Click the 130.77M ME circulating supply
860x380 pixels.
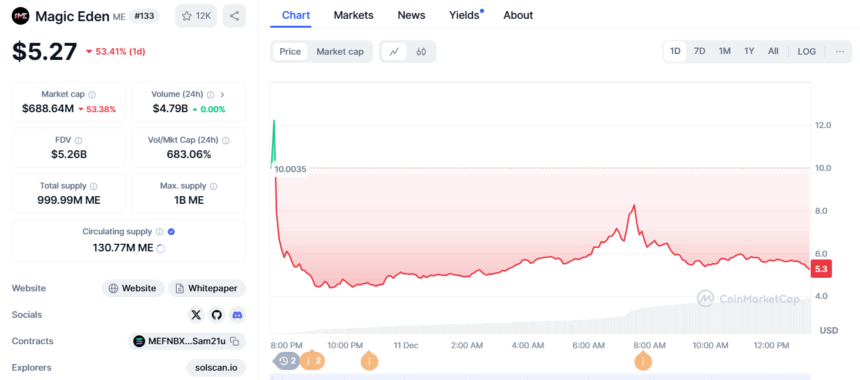click(x=123, y=248)
